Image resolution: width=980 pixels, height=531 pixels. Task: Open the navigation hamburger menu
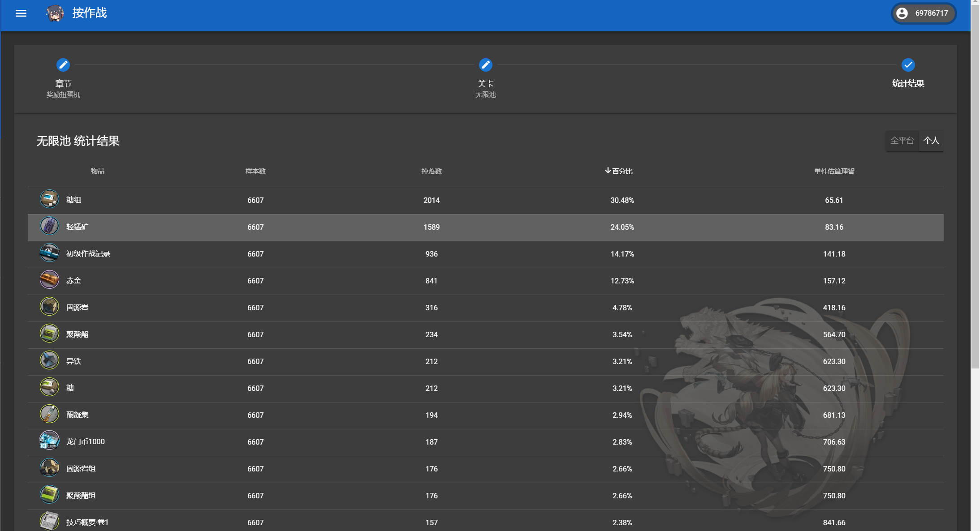pos(21,13)
